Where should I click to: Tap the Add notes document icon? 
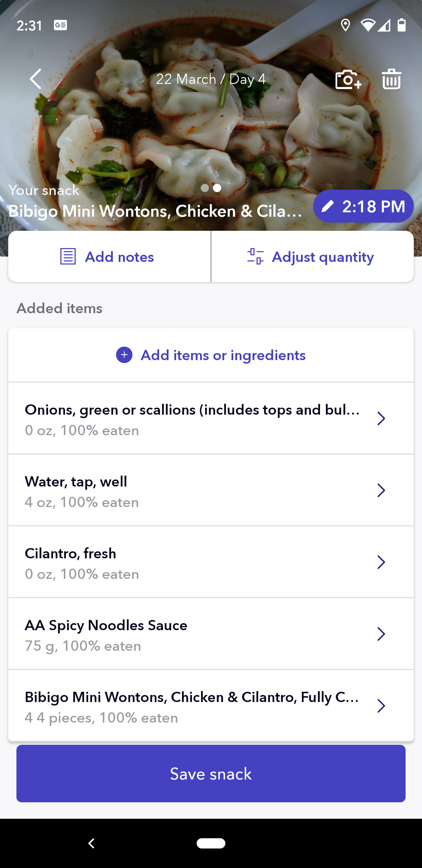coord(68,257)
